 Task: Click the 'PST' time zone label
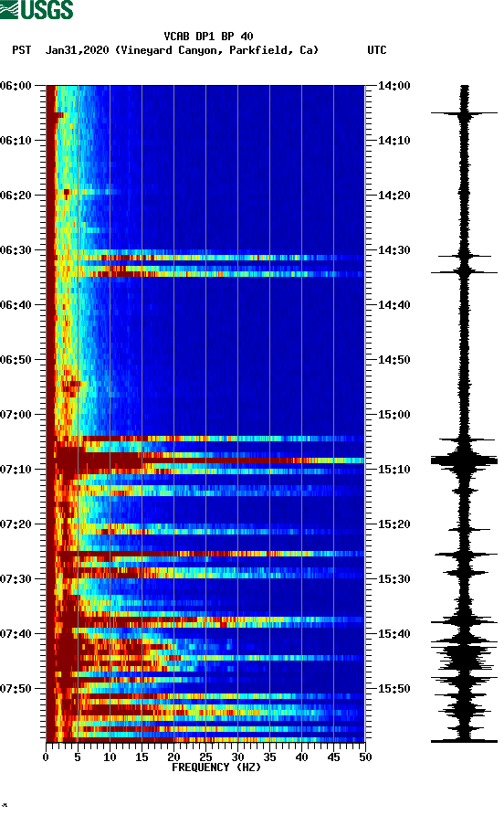pyautogui.click(x=22, y=50)
